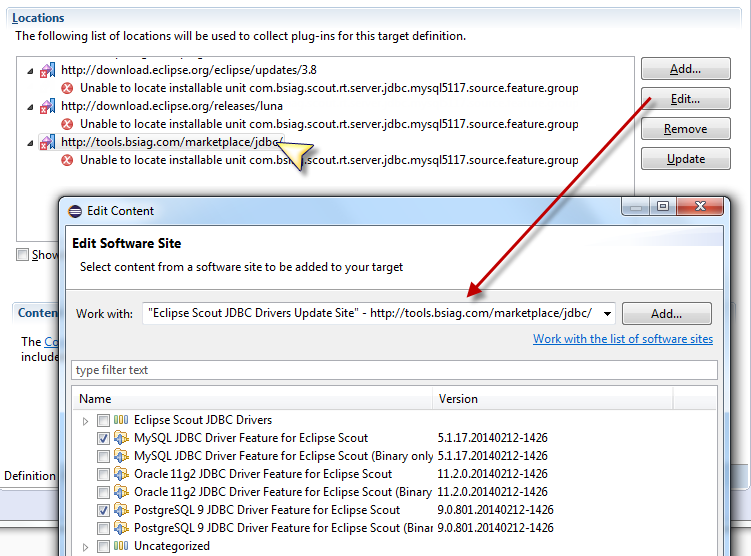Collapse the tools.bsiag.com/marketplace/jdbc location node
The width and height of the screenshot is (751, 556).
[x=30, y=143]
